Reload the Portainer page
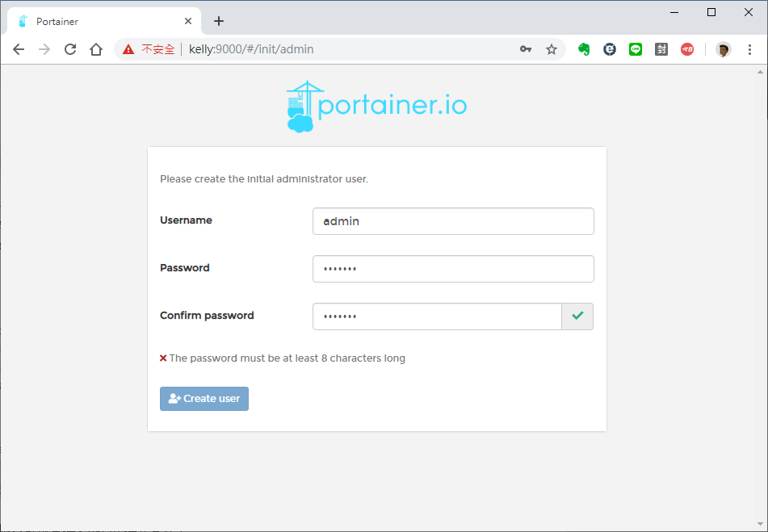This screenshot has width=768, height=532. [70, 49]
